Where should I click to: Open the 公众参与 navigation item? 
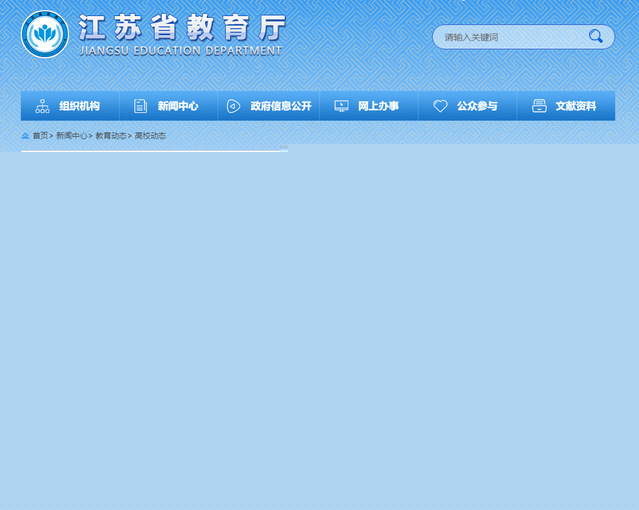pos(477,106)
